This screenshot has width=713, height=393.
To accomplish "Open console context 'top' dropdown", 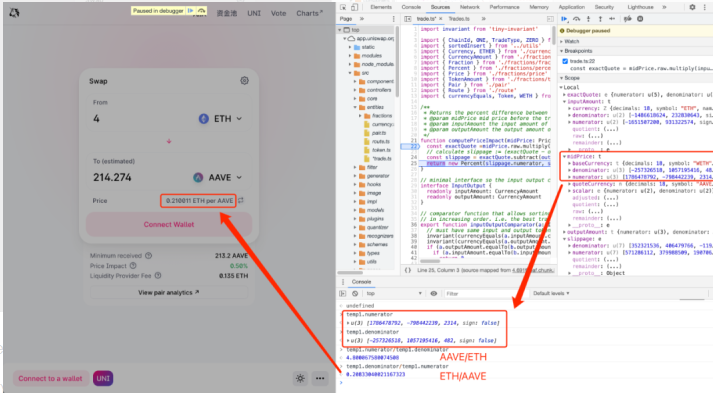I will [394, 293].
